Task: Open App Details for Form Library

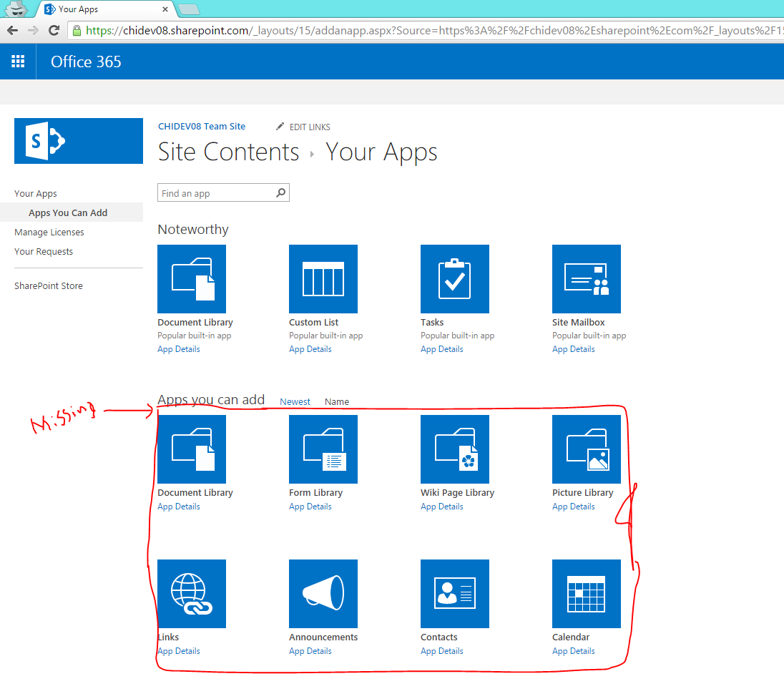Action: tap(310, 506)
